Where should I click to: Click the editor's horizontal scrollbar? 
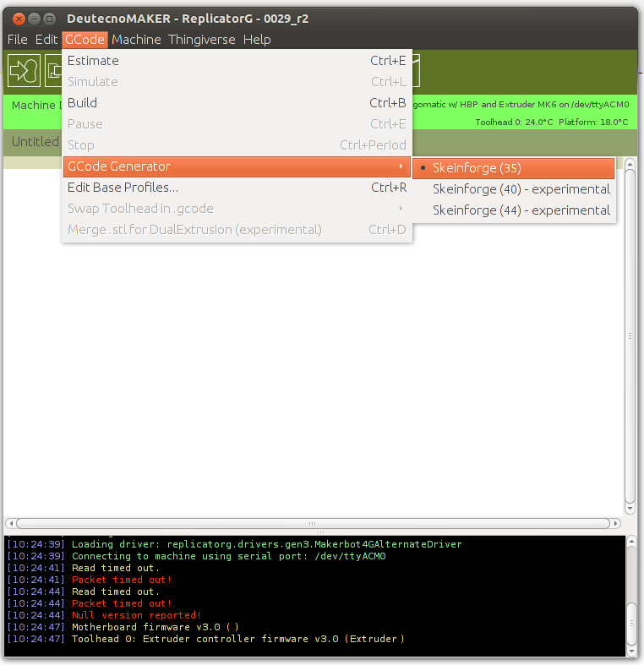click(312, 523)
